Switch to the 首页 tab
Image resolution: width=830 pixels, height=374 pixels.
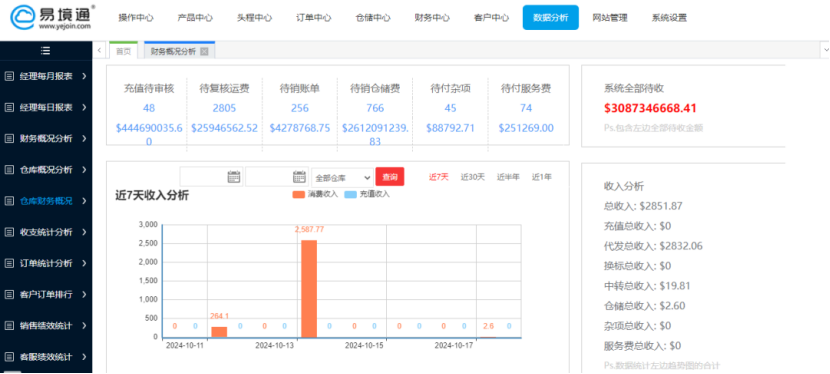coord(123,51)
